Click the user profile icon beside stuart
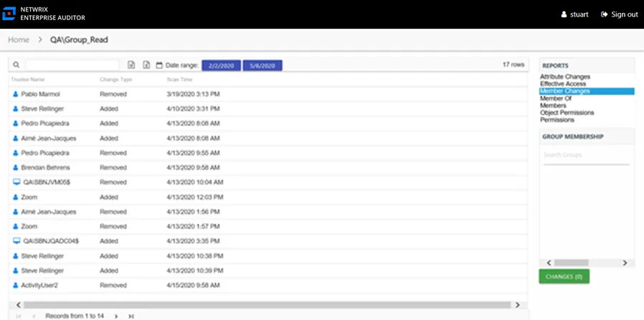 pyautogui.click(x=564, y=14)
